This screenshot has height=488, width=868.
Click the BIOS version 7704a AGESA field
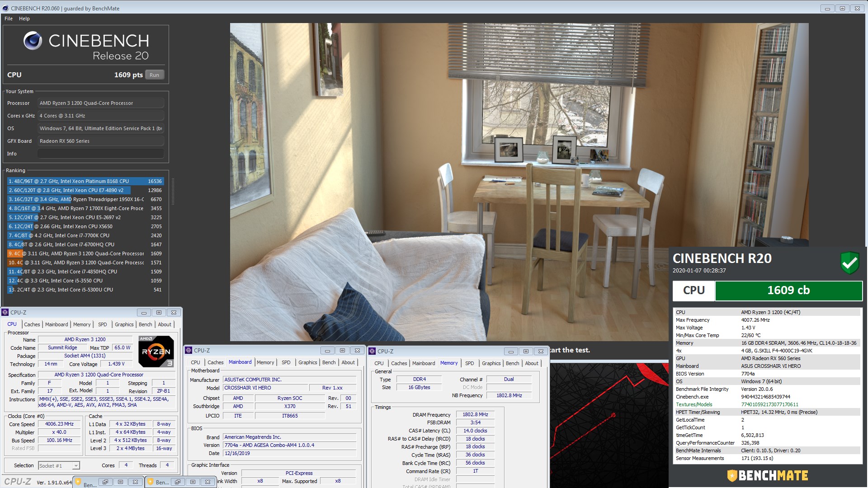tap(290, 445)
